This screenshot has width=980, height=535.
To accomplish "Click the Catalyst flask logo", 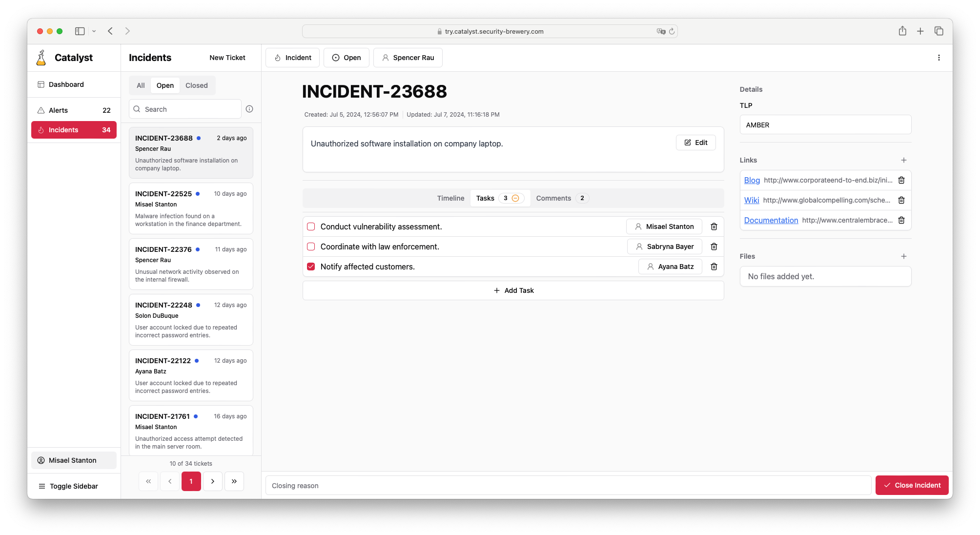I will click(x=41, y=58).
